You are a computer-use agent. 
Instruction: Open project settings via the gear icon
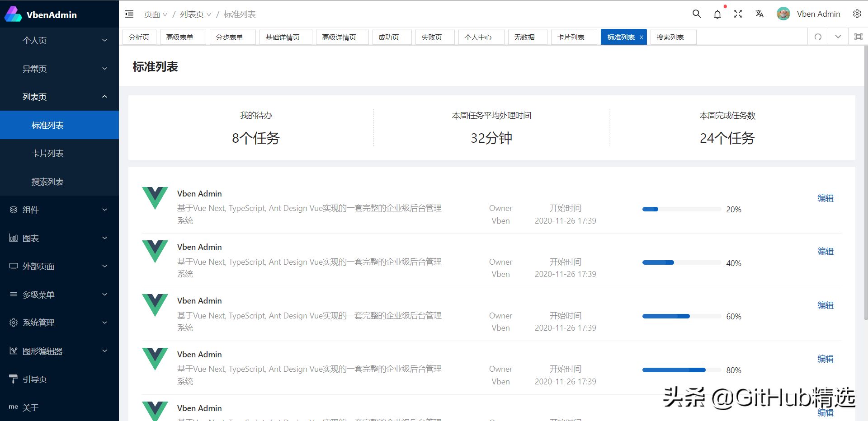tap(857, 14)
